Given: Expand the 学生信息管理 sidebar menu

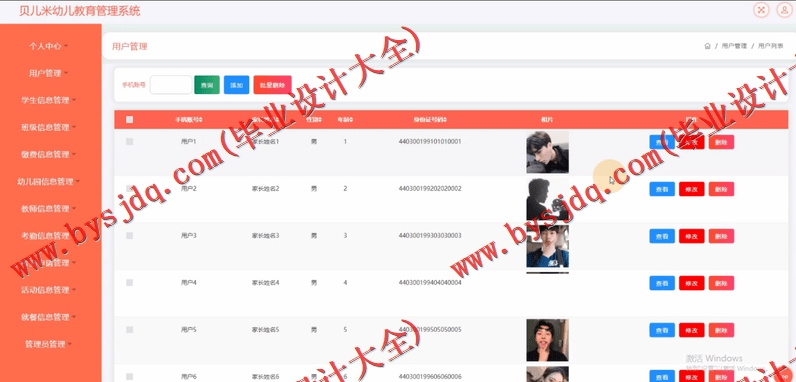Looking at the screenshot, I should pyautogui.click(x=49, y=100).
